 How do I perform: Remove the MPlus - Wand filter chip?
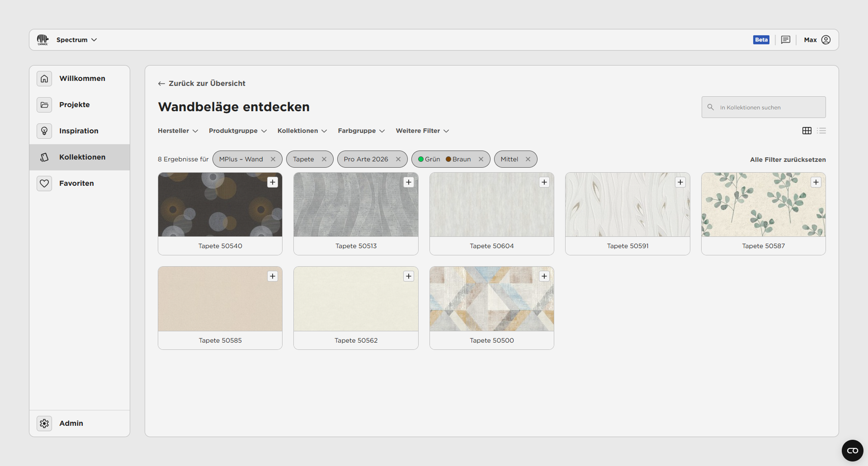click(x=273, y=159)
